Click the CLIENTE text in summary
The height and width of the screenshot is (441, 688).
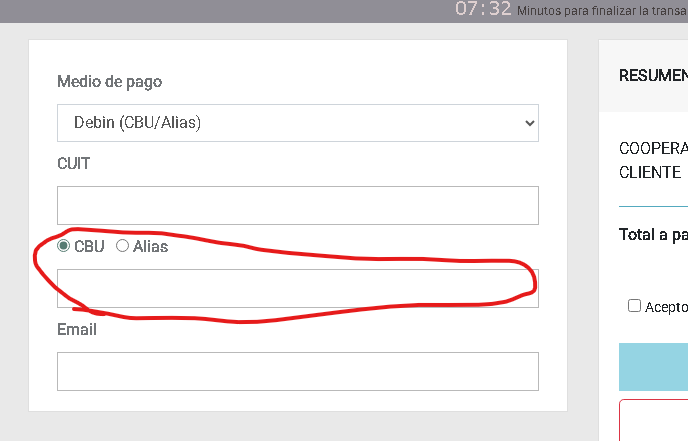coord(650,172)
